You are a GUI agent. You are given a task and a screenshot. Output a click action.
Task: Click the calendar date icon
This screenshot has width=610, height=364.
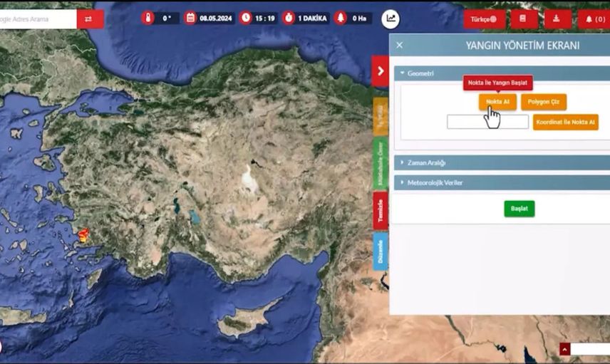[190, 18]
